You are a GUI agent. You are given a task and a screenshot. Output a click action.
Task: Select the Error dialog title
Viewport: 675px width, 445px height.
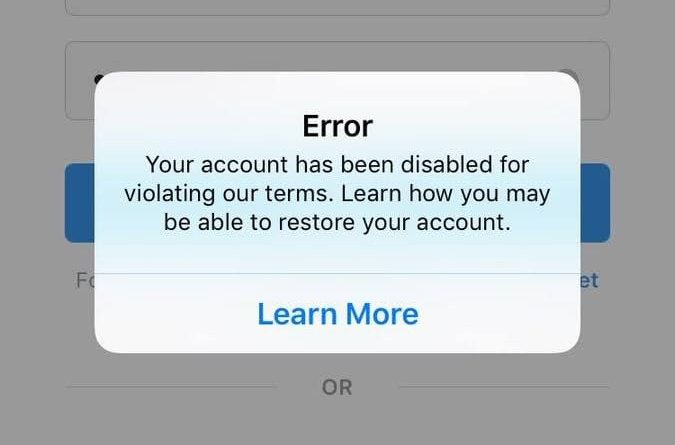tap(338, 126)
